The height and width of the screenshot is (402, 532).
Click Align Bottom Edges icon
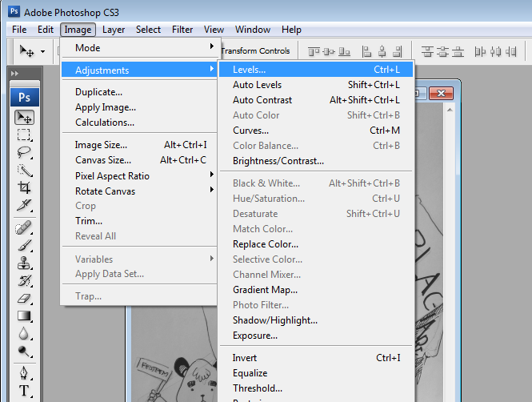(344, 51)
